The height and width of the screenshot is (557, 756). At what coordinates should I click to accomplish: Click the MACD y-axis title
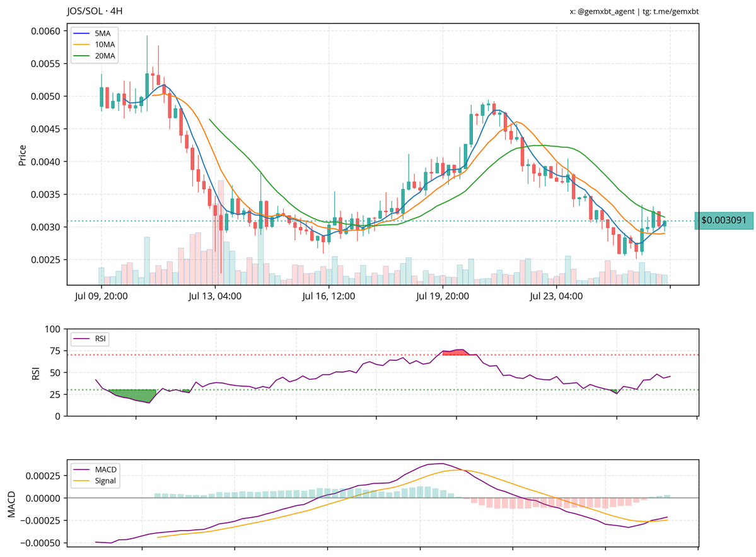pos(11,504)
